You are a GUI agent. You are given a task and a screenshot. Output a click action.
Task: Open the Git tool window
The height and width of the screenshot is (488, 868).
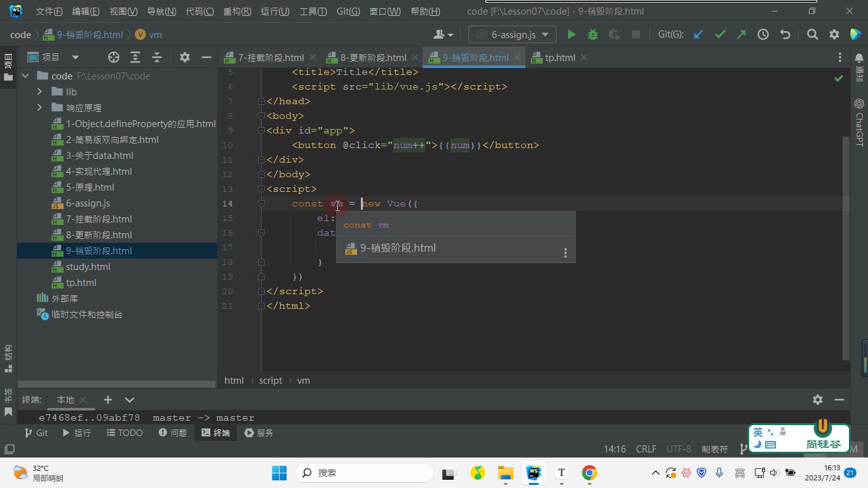(x=36, y=433)
